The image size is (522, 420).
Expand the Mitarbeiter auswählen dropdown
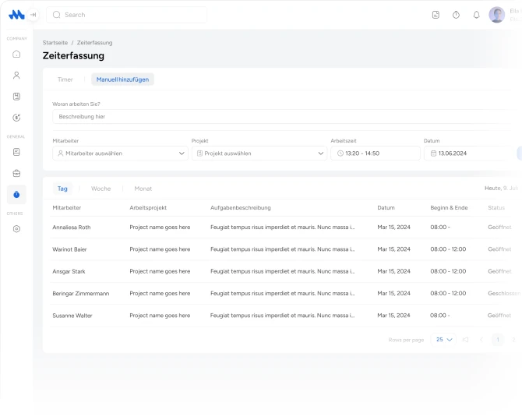(120, 154)
